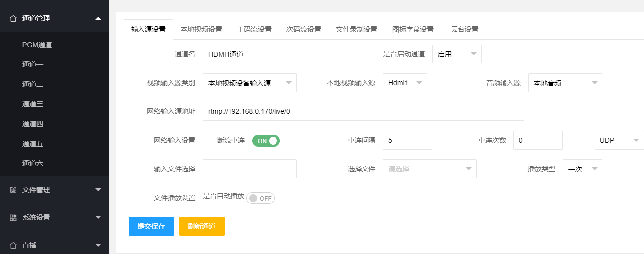Open the 本地视频输入源 Hdmi1 dropdown
Image resolution: width=644 pixels, height=254 pixels.
(405, 83)
